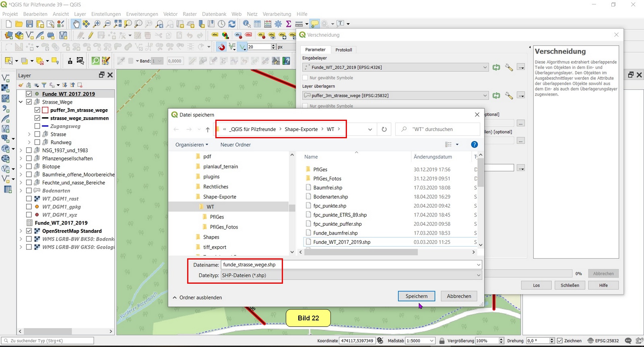Click the Speichern button
Screen dimensions: 644x347
click(416, 296)
